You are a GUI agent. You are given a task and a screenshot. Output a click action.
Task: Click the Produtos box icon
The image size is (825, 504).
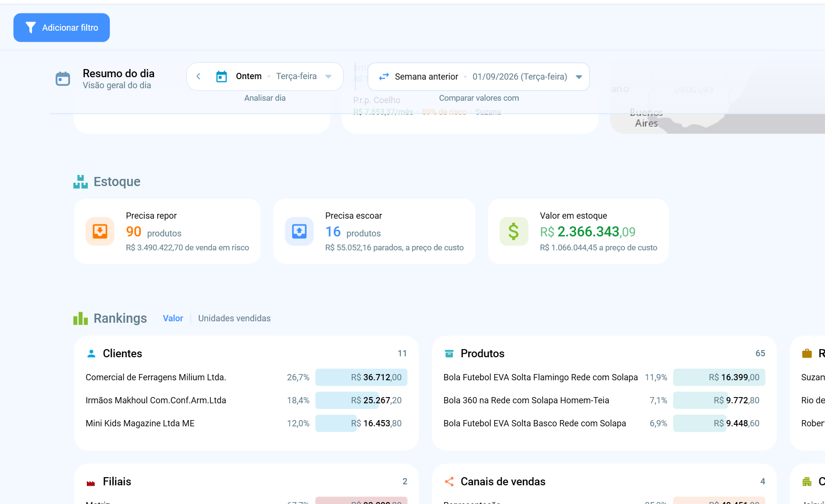(449, 353)
